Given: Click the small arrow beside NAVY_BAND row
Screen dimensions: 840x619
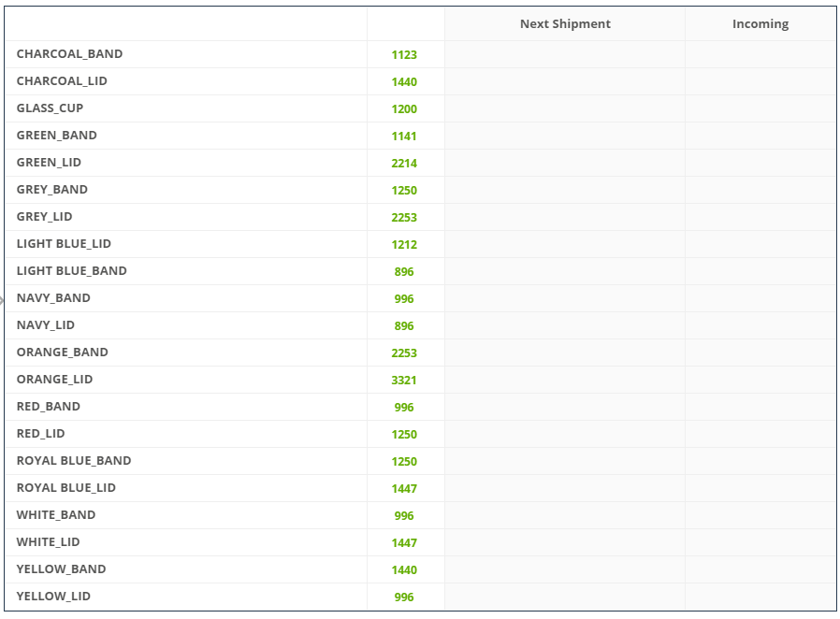Looking at the screenshot, I should (3, 299).
